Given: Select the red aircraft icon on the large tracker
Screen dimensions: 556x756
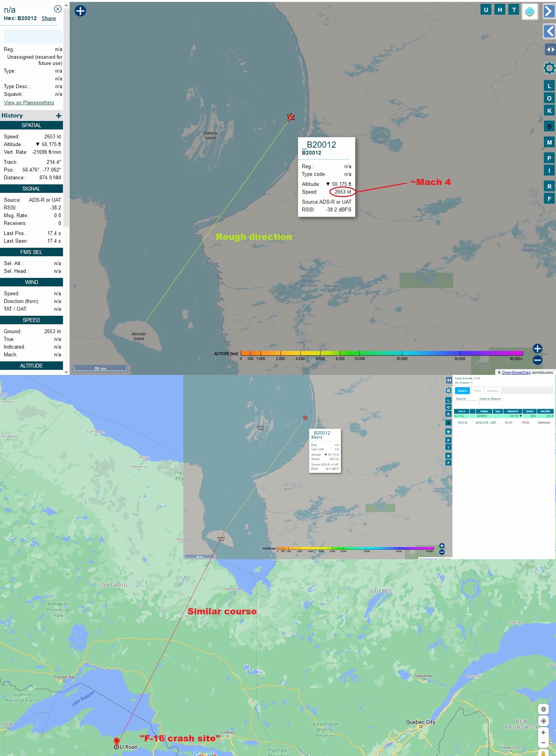Looking at the screenshot, I should click(x=291, y=117).
